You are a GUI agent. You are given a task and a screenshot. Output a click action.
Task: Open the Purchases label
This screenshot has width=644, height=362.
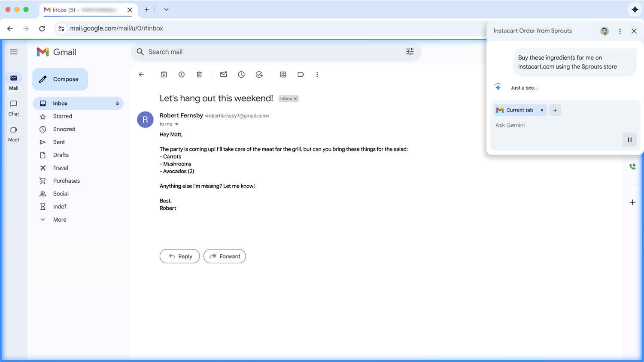coord(67,181)
